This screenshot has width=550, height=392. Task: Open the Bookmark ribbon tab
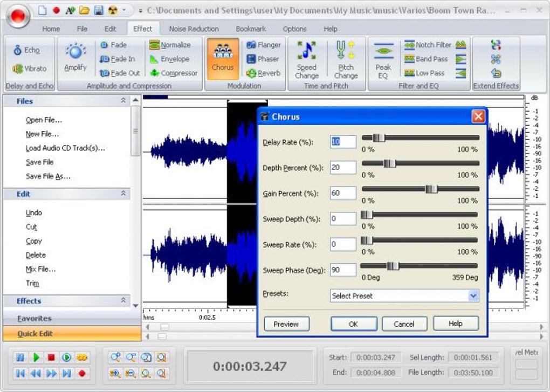coord(251,29)
